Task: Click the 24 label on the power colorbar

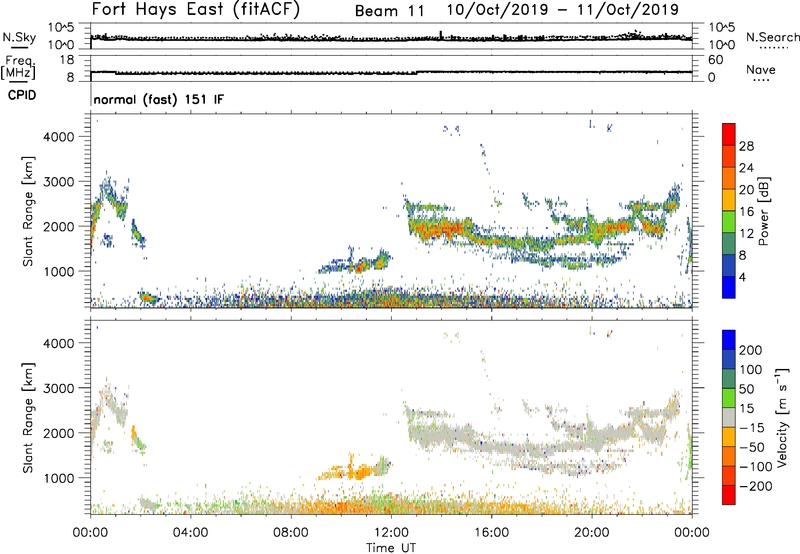Action: pos(746,168)
